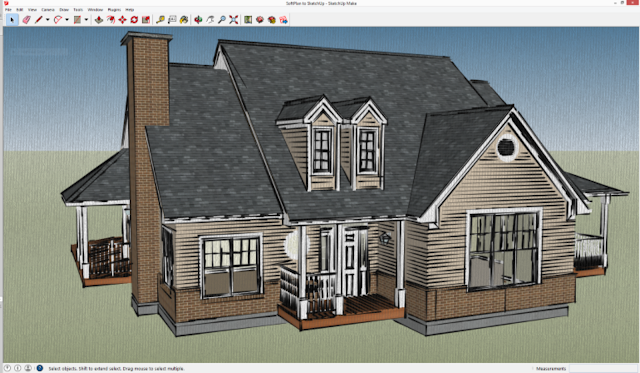Select the Text label tool
The width and height of the screenshot is (640, 373).
(x=172, y=20)
